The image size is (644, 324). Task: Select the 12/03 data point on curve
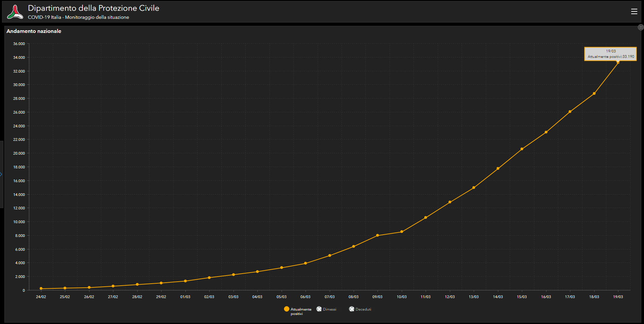(x=450, y=202)
